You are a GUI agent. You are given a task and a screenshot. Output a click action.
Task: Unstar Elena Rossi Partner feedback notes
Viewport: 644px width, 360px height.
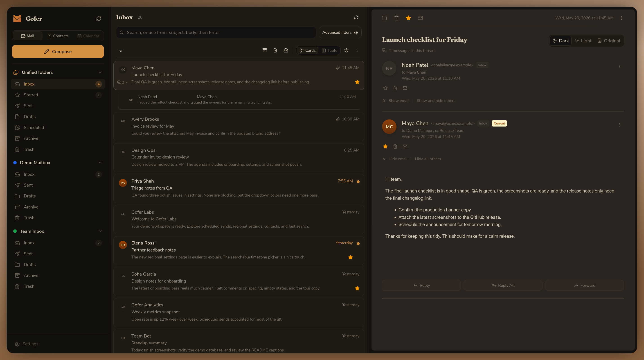point(350,257)
